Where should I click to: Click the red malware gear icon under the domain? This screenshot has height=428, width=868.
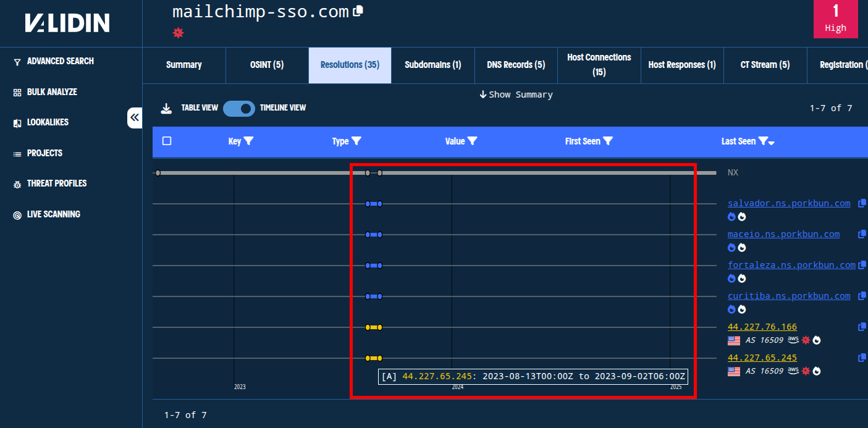[x=178, y=33]
